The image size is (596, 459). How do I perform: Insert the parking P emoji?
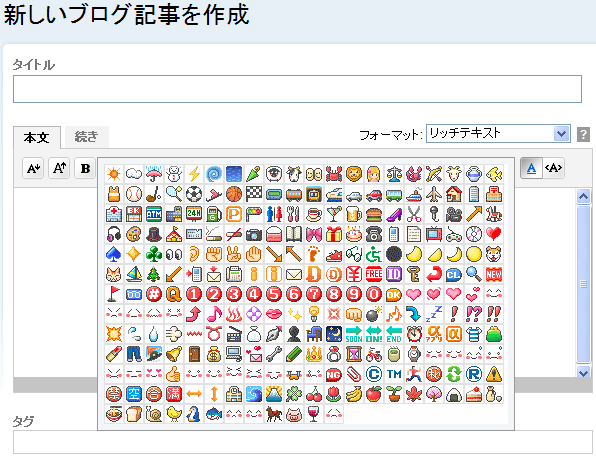[234, 214]
